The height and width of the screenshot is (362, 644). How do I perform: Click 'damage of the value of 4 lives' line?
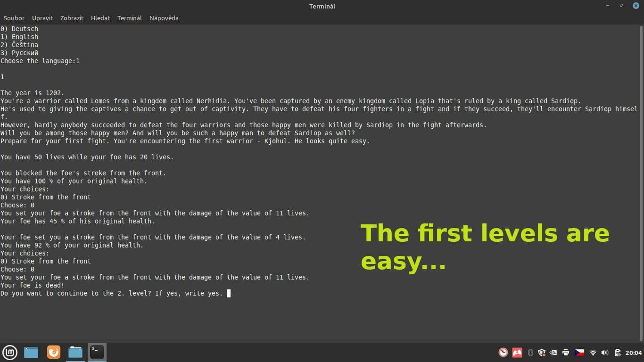153,237
